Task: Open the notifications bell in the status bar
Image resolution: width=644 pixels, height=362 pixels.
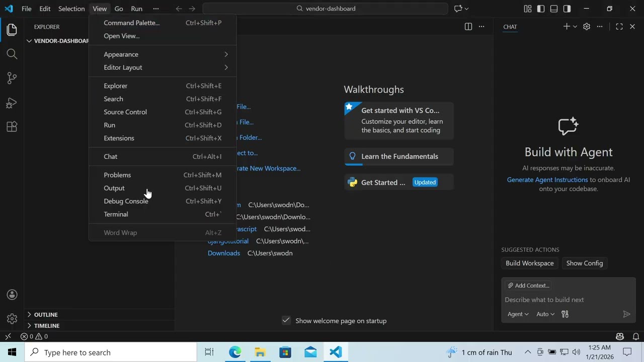Action: click(636, 336)
